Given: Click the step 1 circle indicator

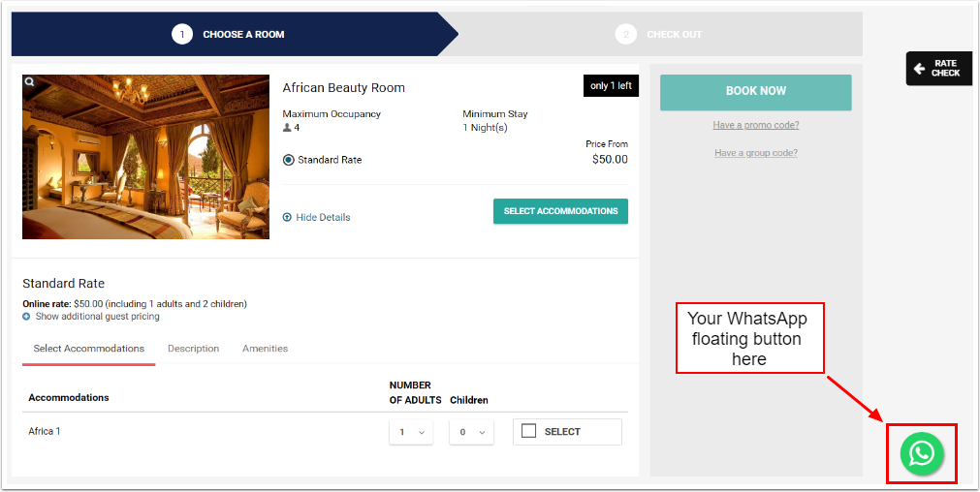Looking at the screenshot, I should tap(182, 35).
